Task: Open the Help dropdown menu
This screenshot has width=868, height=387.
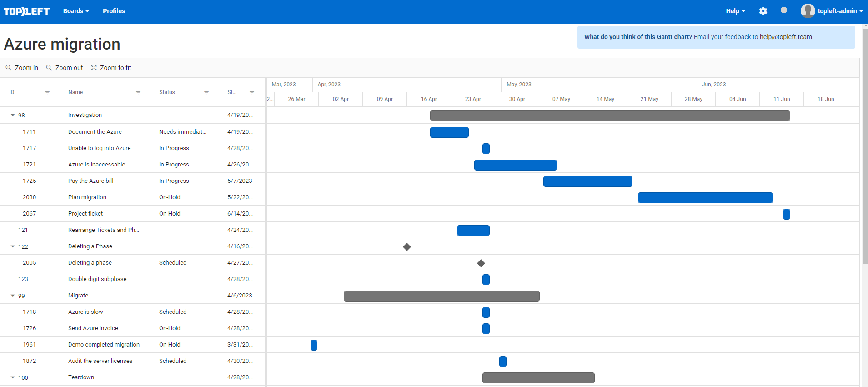Action: 735,11
